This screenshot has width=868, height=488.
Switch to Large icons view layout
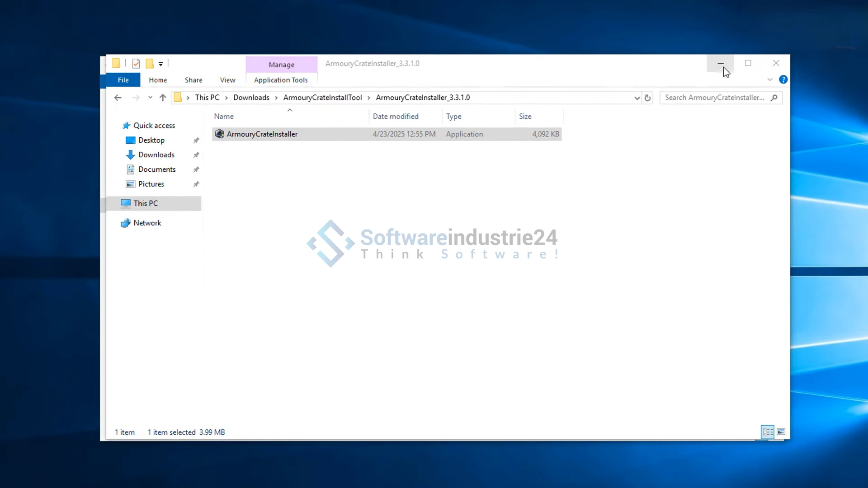pyautogui.click(x=781, y=432)
